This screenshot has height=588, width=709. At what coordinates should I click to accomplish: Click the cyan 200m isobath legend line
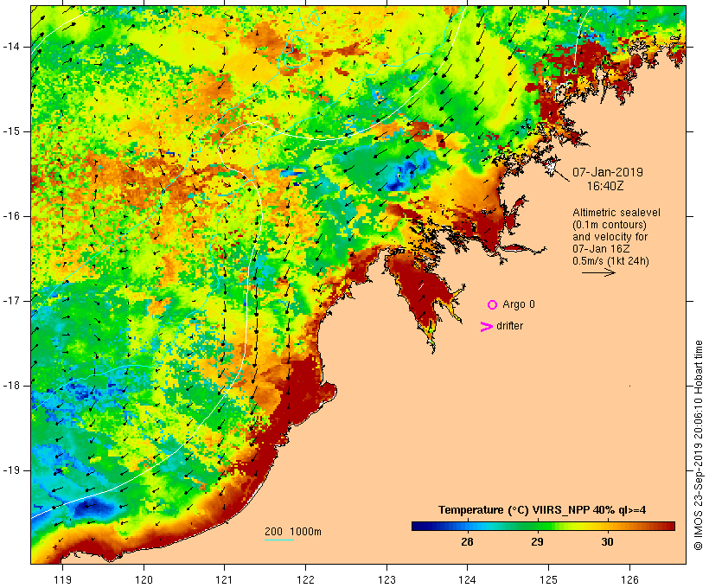(x=279, y=540)
